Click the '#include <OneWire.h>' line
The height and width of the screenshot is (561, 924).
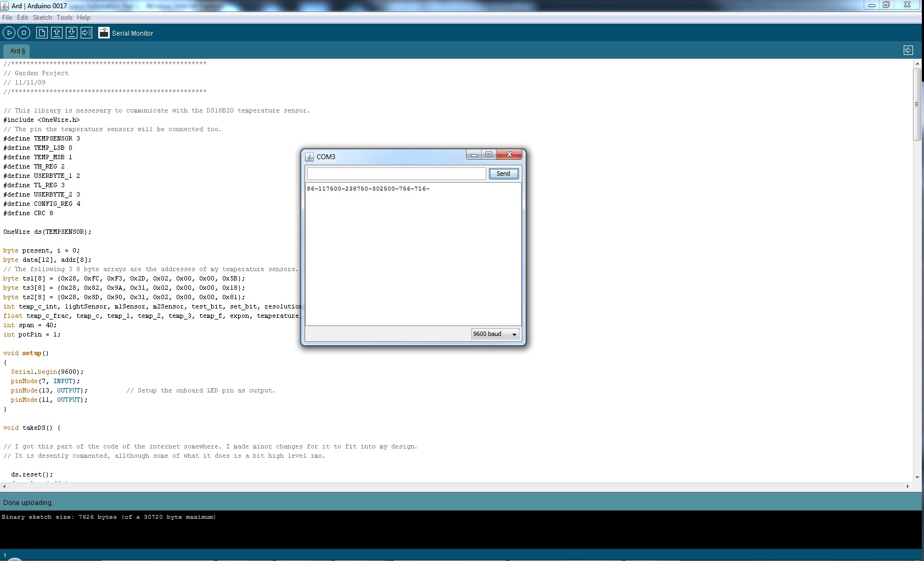41,120
